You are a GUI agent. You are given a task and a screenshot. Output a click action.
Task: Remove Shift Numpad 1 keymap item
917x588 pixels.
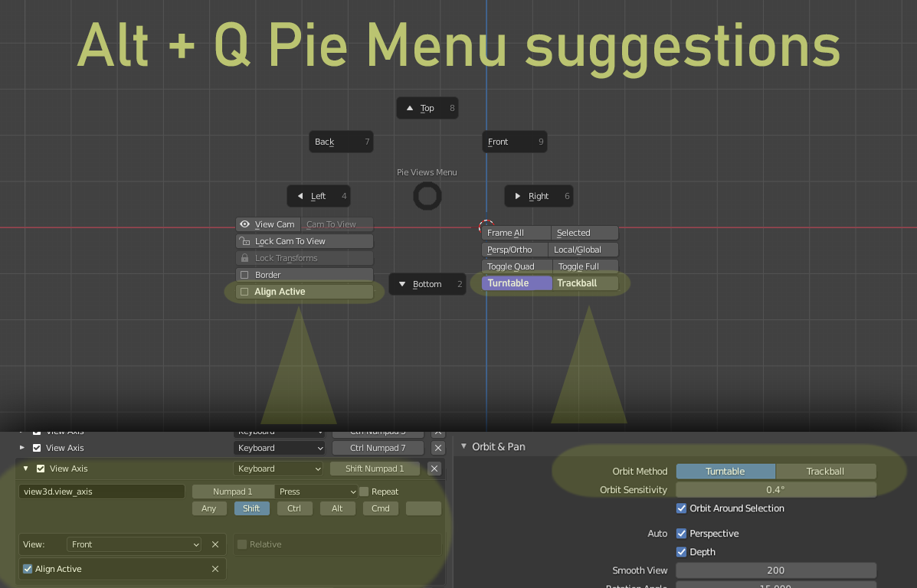point(434,468)
